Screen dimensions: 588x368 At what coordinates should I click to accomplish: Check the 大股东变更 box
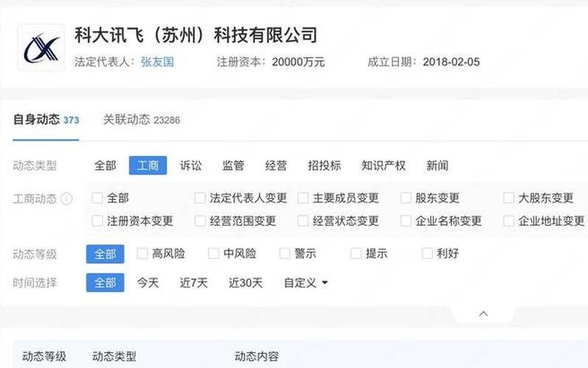[509, 198]
